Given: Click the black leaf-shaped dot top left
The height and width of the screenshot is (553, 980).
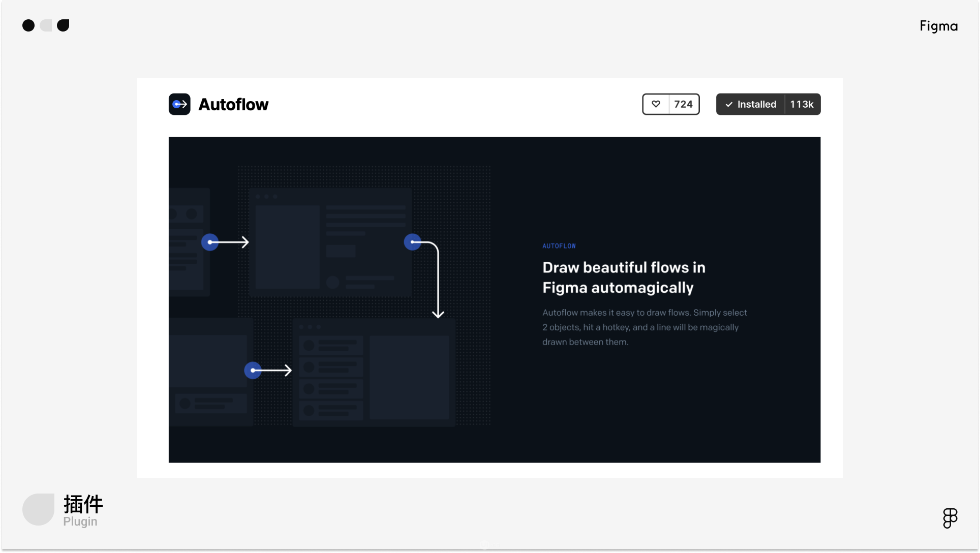Looking at the screenshot, I should click(63, 25).
